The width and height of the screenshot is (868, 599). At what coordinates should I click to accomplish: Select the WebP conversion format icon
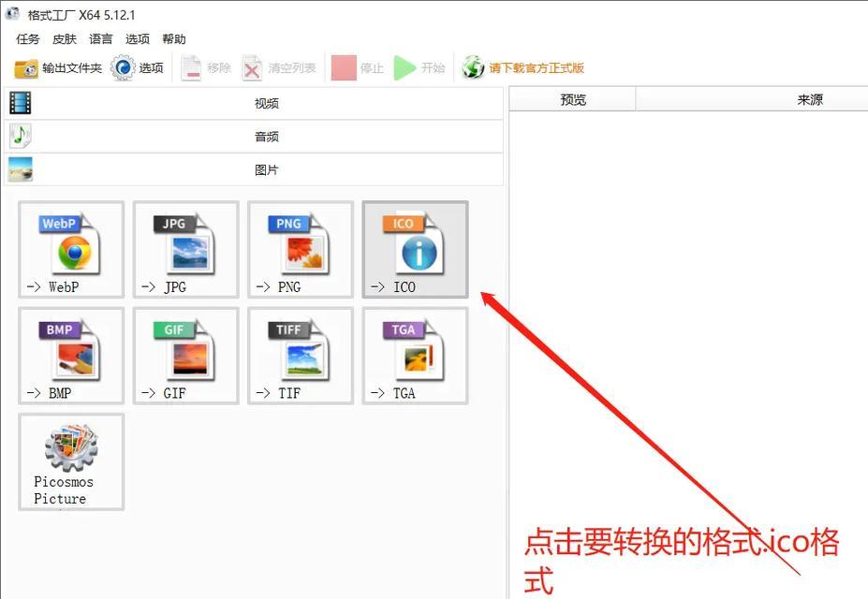pos(71,250)
